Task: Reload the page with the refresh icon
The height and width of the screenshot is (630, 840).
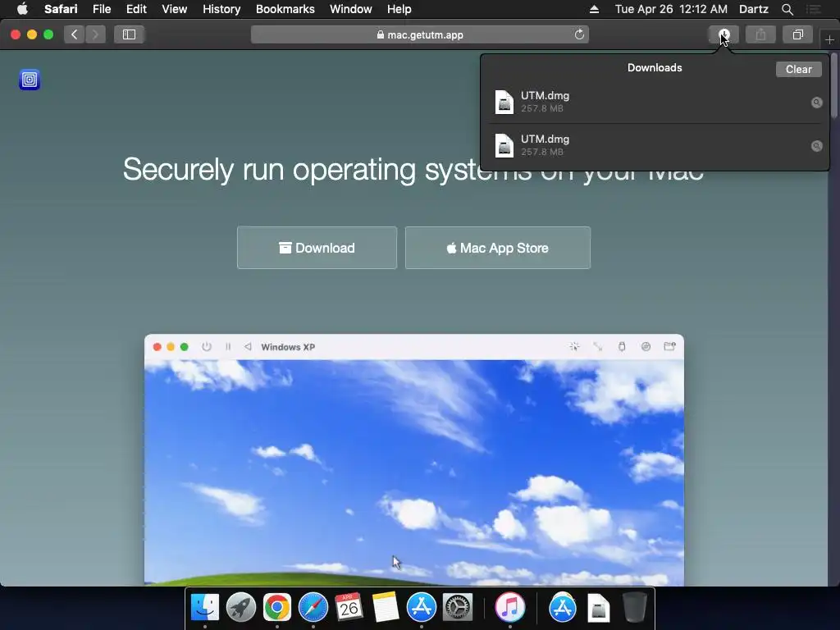Action: coord(579,34)
